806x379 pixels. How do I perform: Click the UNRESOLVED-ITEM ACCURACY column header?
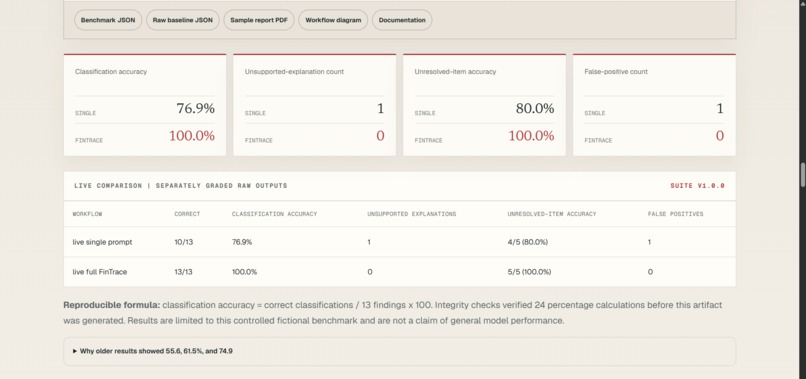coord(552,214)
